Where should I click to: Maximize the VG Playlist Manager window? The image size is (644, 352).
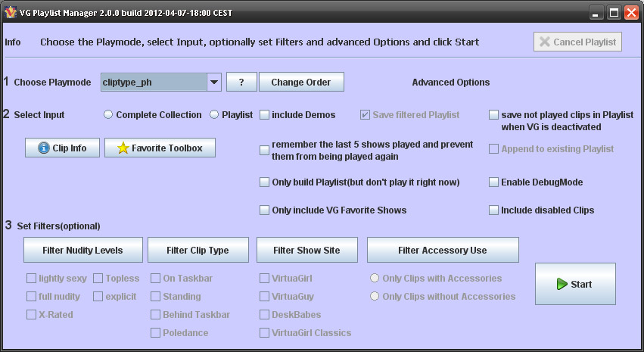tap(614, 12)
